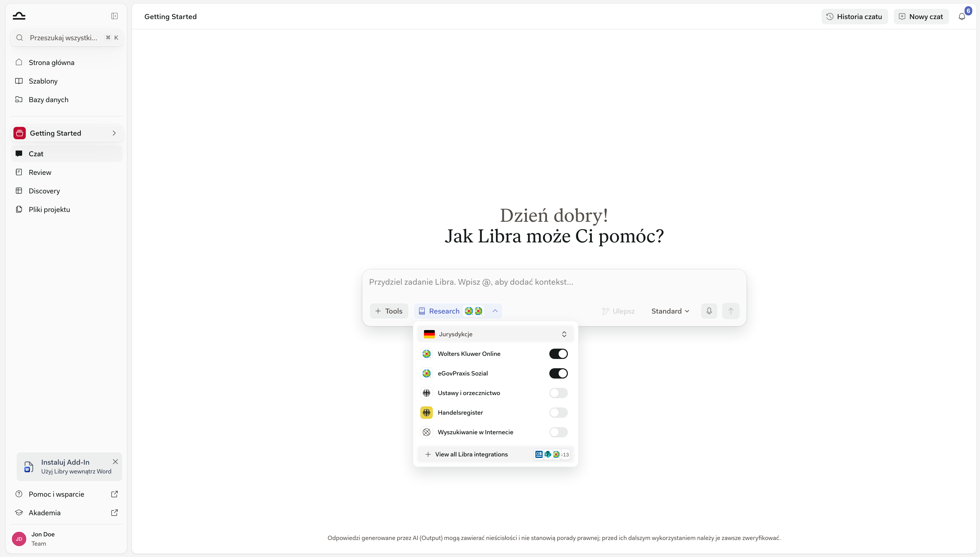Click the Przeszukaj wszystki search field
Image resolution: width=980 pixels, height=557 pixels.
pyautogui.click(x=67, y=37)
